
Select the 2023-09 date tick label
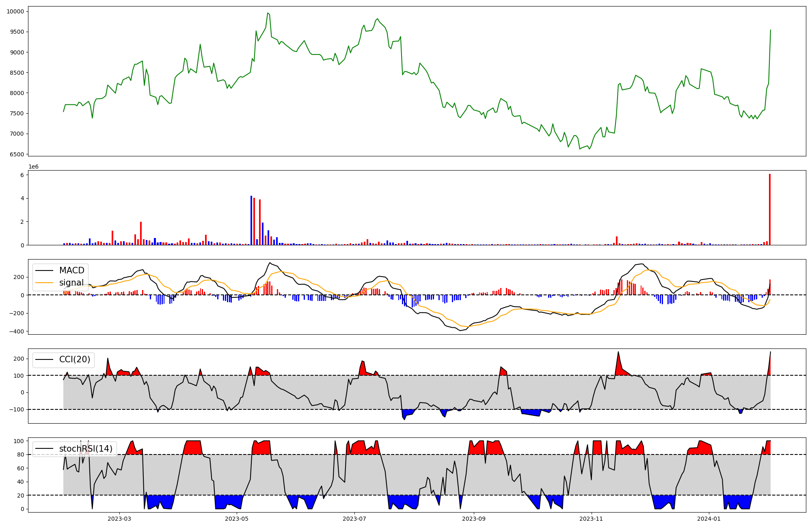tap(474, 519)
